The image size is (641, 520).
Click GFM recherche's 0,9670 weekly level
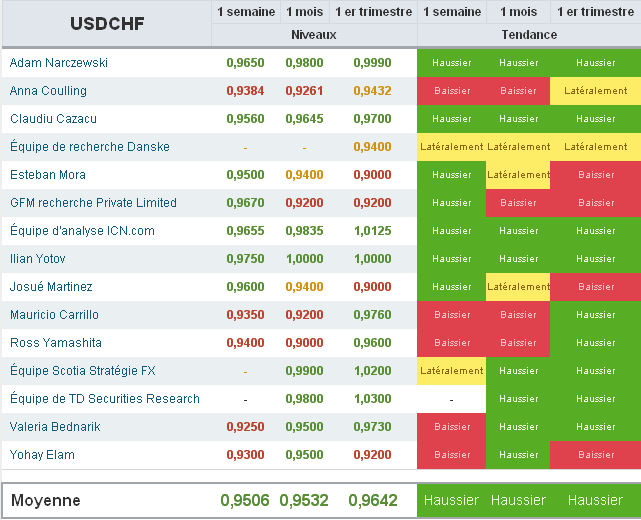click(x=245, y=203)
